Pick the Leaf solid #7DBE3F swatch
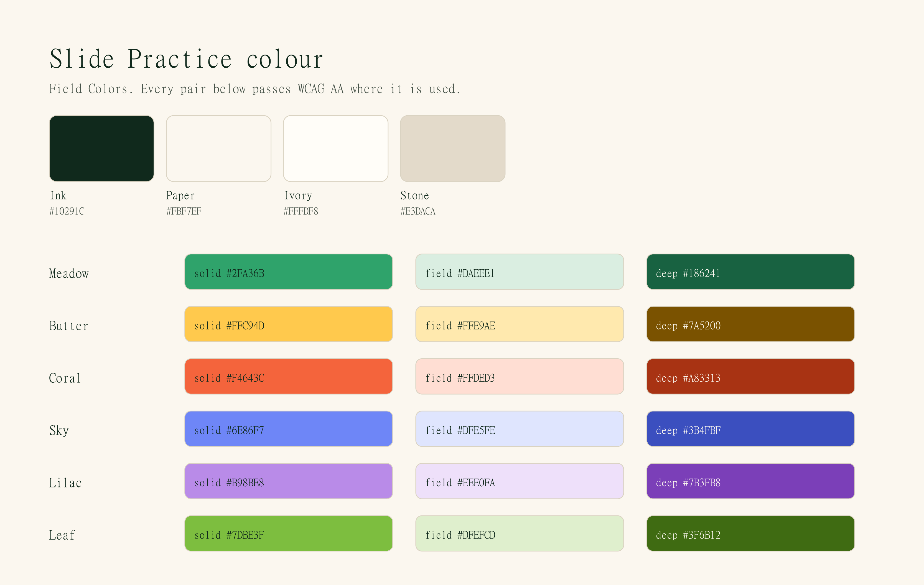Viewport: 924px width, 585px height. [289, 534]
